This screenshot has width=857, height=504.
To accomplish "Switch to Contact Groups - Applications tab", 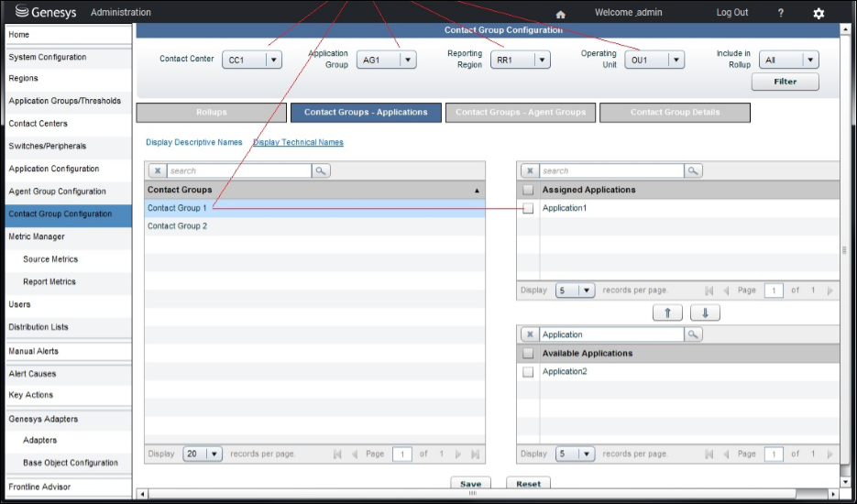I will pyautogui.click(x=366, y=113).
